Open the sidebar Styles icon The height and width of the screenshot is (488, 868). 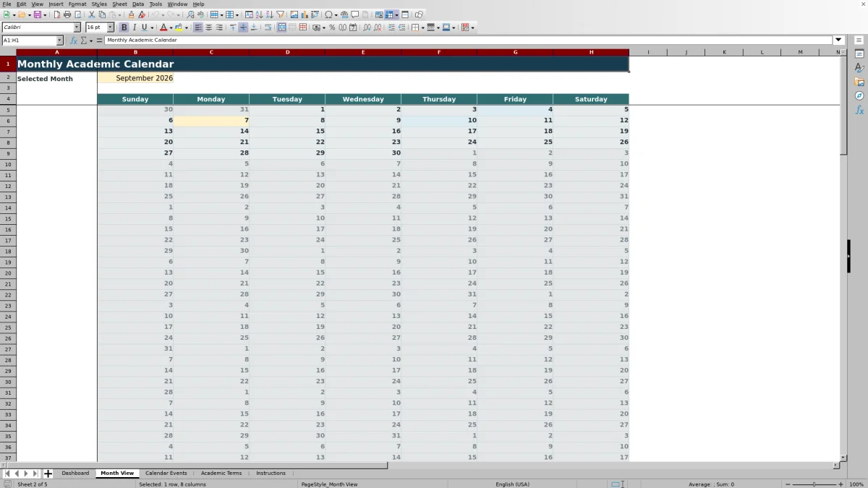click(859, 68)
